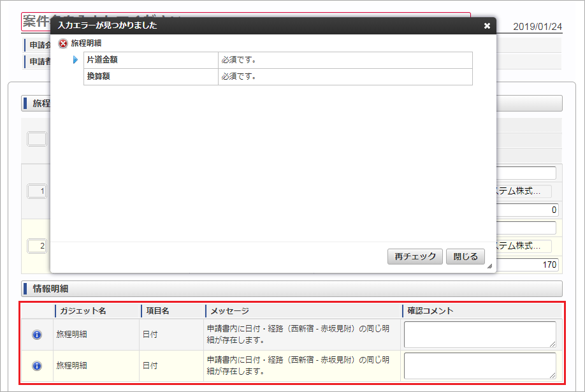The width and height of the screenshot is (585, 392).
Task: Click the amount field showing 170
Action: 527,265
